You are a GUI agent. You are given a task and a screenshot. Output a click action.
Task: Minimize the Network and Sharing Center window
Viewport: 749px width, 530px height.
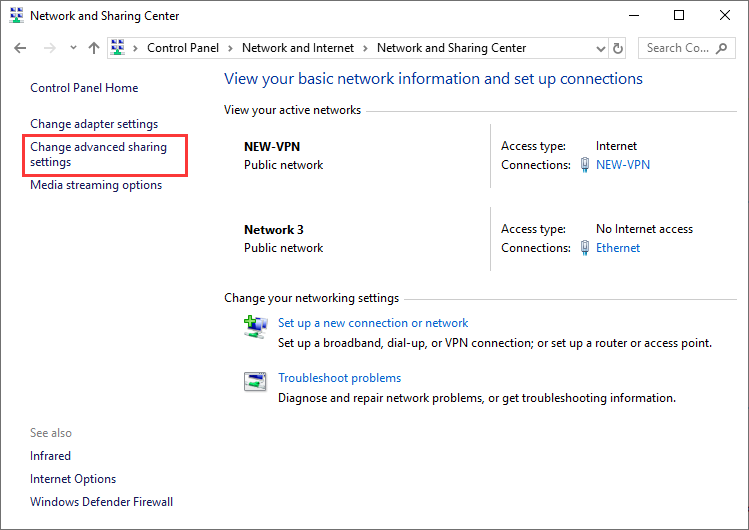point(634,15)
